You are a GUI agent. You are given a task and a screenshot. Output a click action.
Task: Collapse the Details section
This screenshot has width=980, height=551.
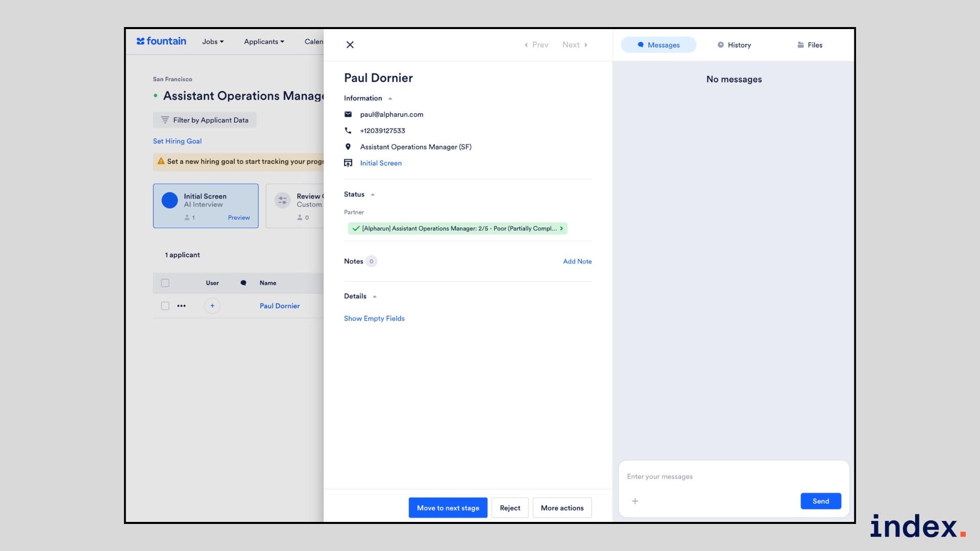click(x=375, y=296)
